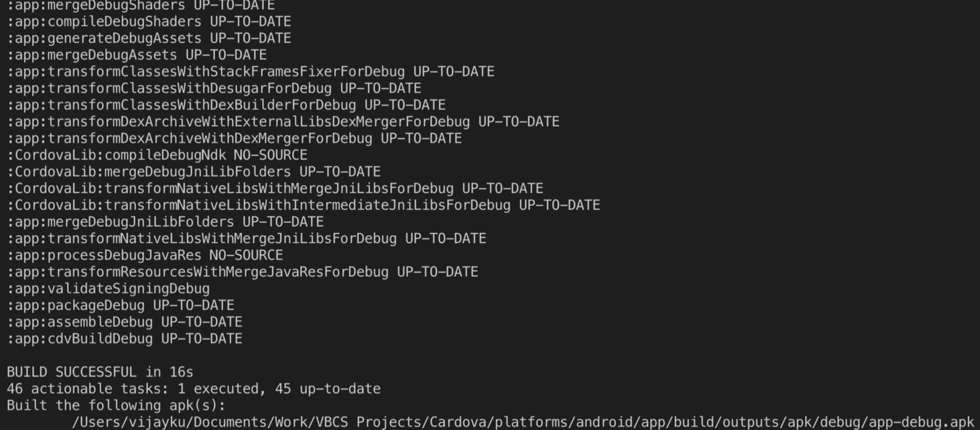Click the :app:mergeDebugAssets task line
980x430 pixels.
[x=137, y=55]
